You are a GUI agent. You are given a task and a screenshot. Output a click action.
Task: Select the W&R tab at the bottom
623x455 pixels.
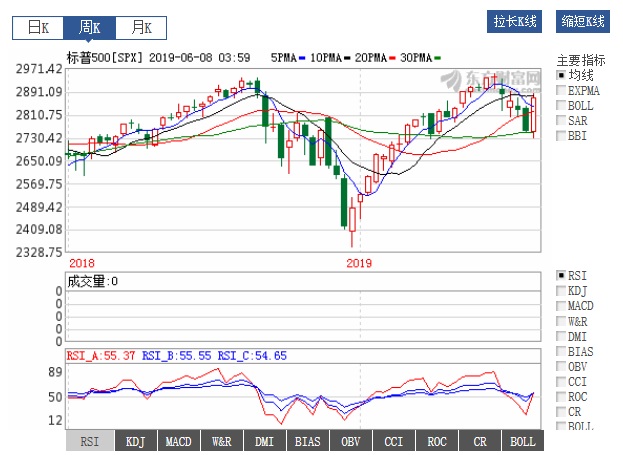click(x=221, y=441)
